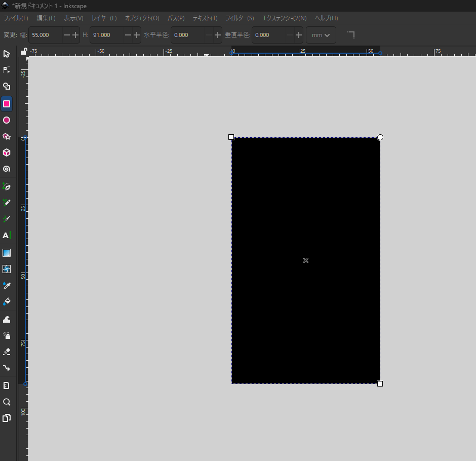476x461 pixels.
Task: Pick the 3D box tool
Action: coord(7,152)
